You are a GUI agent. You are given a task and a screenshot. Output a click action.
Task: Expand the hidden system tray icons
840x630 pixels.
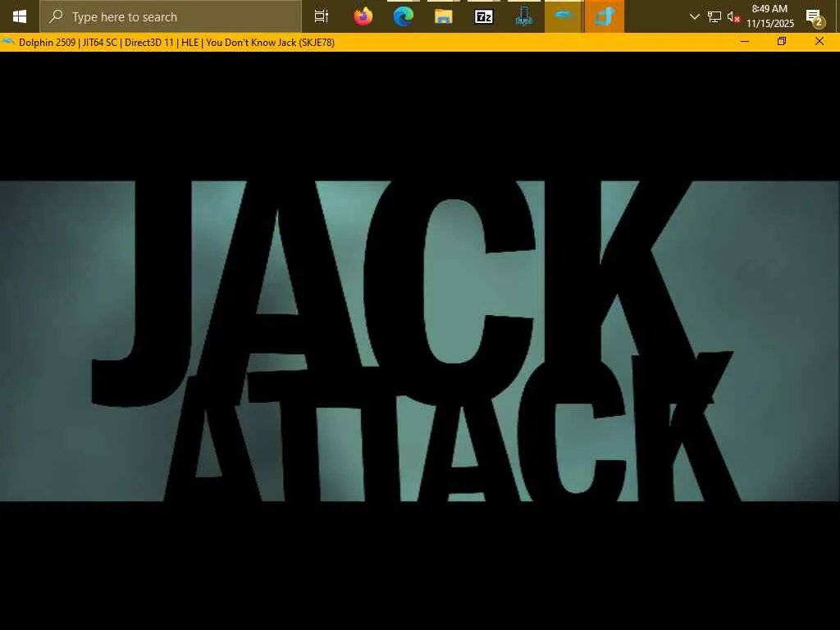coord(694,16)
